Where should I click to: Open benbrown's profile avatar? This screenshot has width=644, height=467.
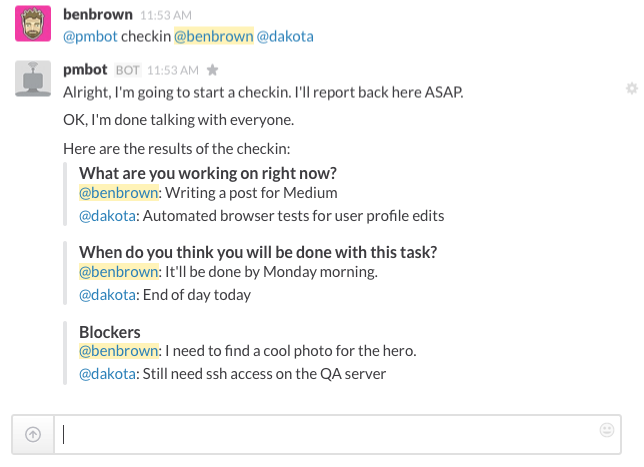tap(33, 23)
